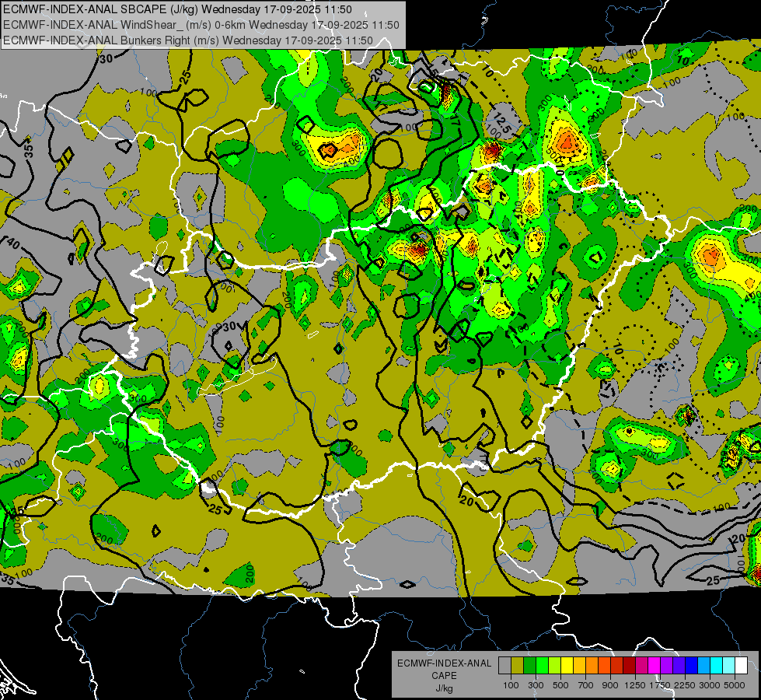Viewport: 761px width, 700px height.
Task: Click the dark red legend swatch
Action: coord(629,665)
